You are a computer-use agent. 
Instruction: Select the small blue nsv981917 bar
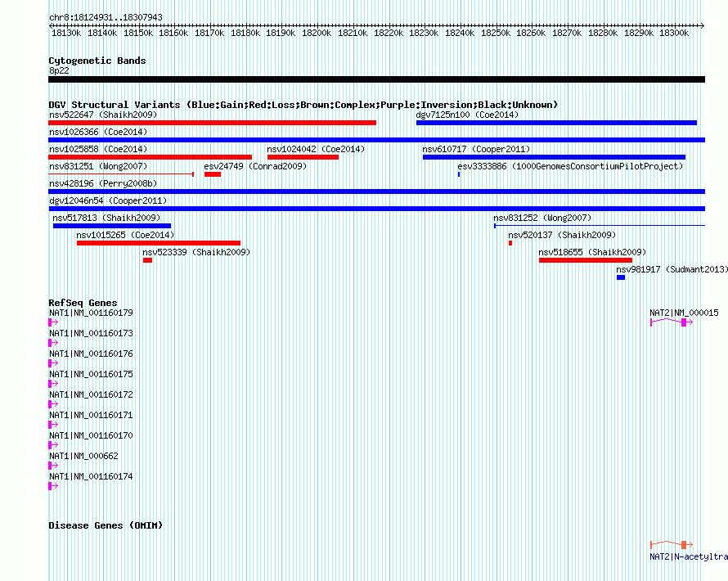[621, 277]
